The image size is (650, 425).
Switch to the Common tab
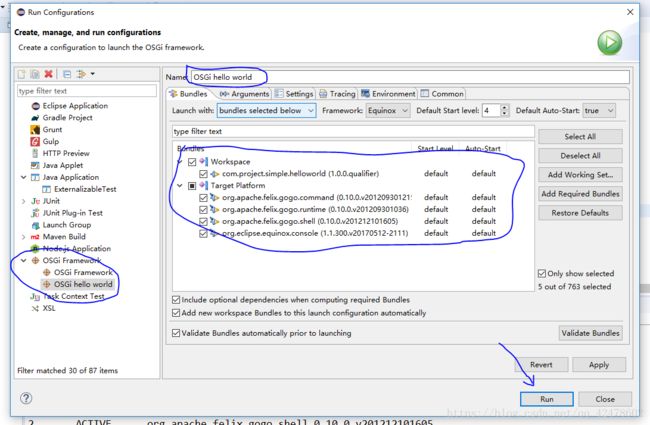(x=442, y=94)
